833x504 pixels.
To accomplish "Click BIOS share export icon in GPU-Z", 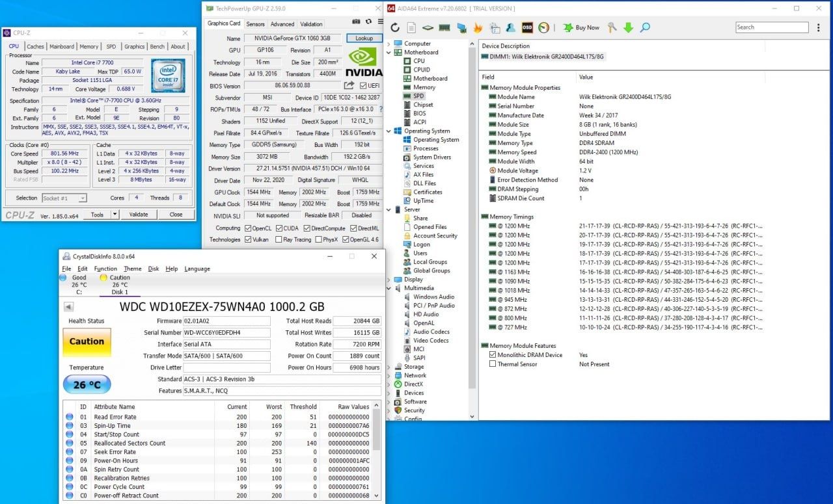I will (x=349, y=85).
